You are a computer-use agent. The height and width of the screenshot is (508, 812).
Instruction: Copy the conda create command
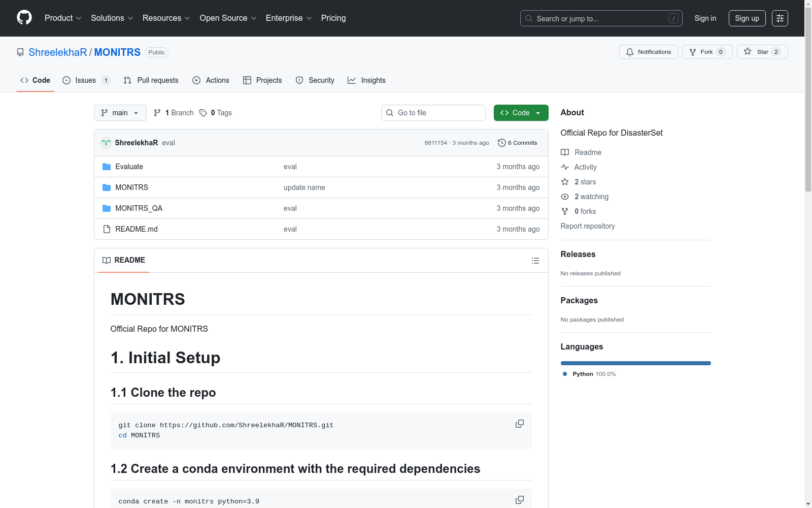(x=520, y=500)
